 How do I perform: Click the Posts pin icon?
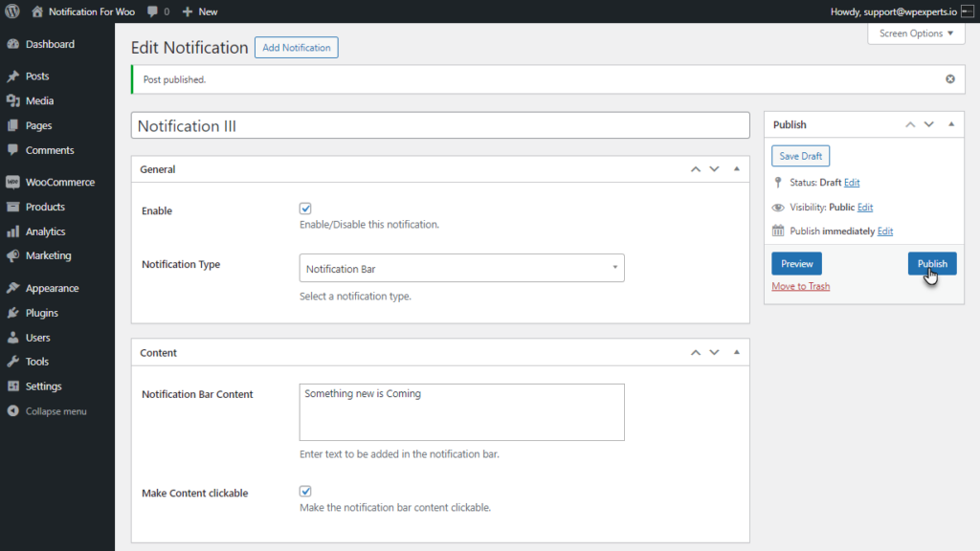point(12,76)
